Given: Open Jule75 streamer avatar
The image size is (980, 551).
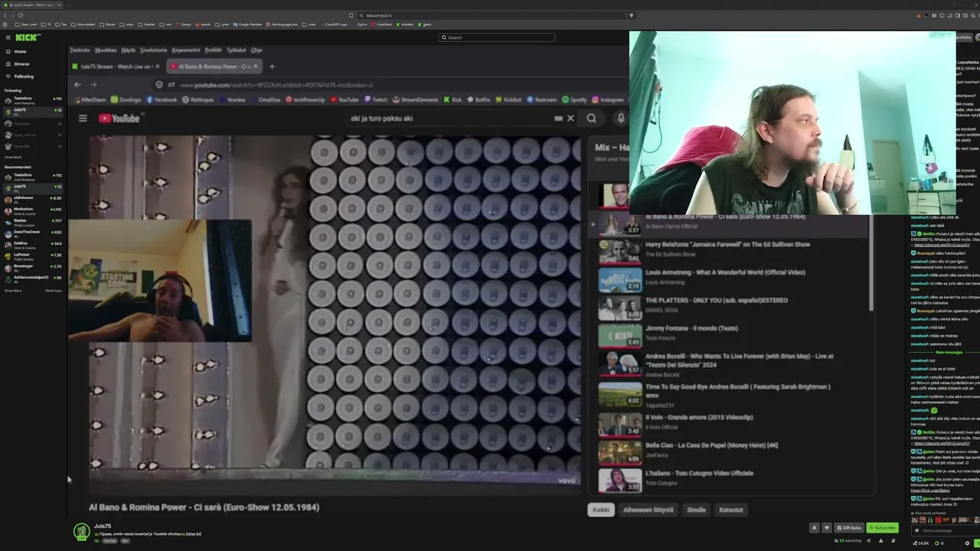Looking at the screenshot, I should [81, 531].
